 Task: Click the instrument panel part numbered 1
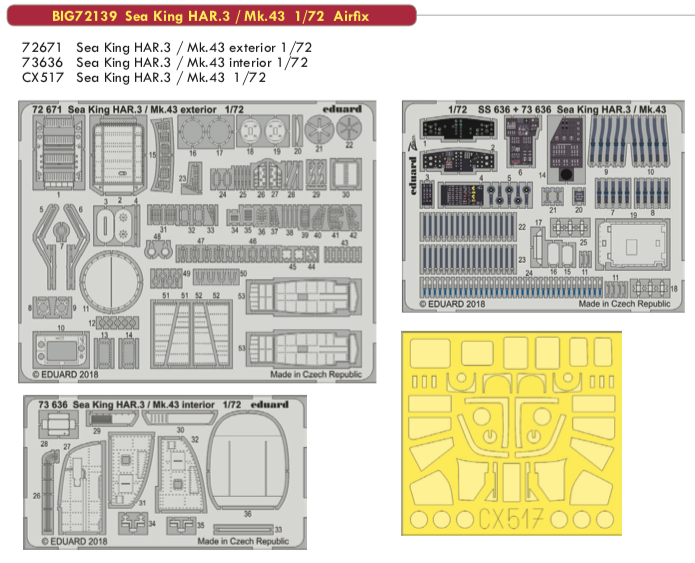tap(458, 129)
